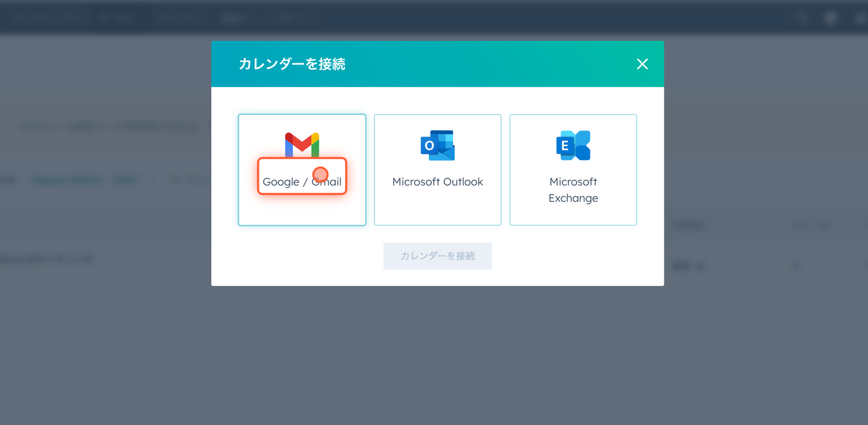Viewport: 868px width, 425px height.
Task: Click the Gmail envelope icon
Action: (x=302, y=145)
